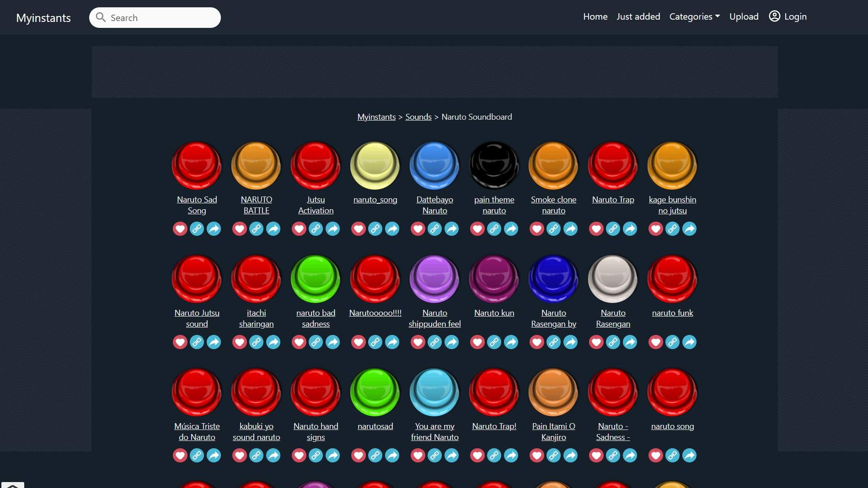Viewport: 868px width, 488px height.
Task: Open the Naruto Jutsu sound title link
Action: [x=197, y=318]
